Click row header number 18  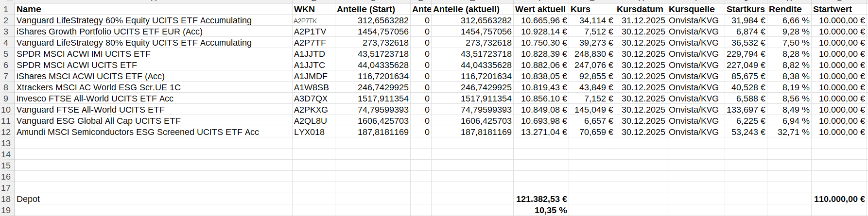coord(6,199)
